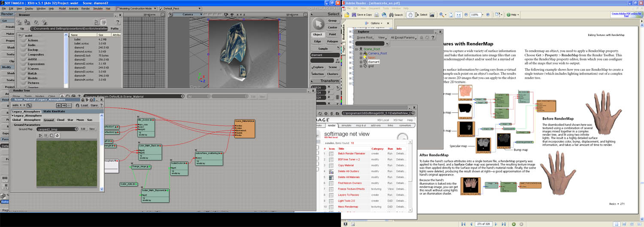644x227 pixels.
Task: Click Adobe Reader snapshot camera icon
Action: tap(432, 15)
